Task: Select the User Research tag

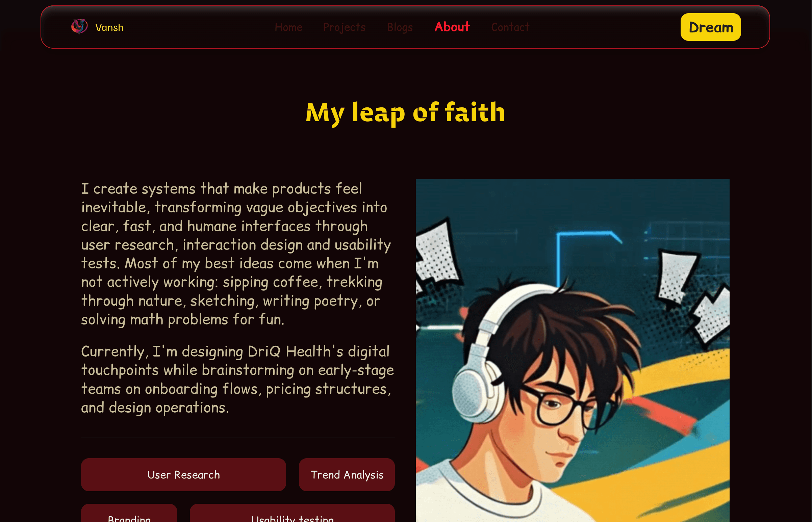Action: coord(183,474)
